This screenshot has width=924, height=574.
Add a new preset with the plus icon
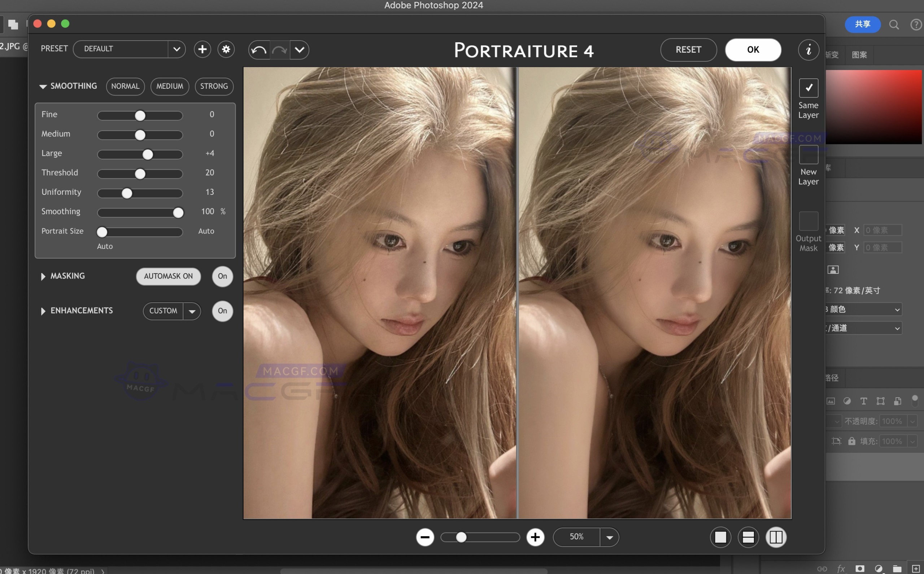(x=202, y=49)
